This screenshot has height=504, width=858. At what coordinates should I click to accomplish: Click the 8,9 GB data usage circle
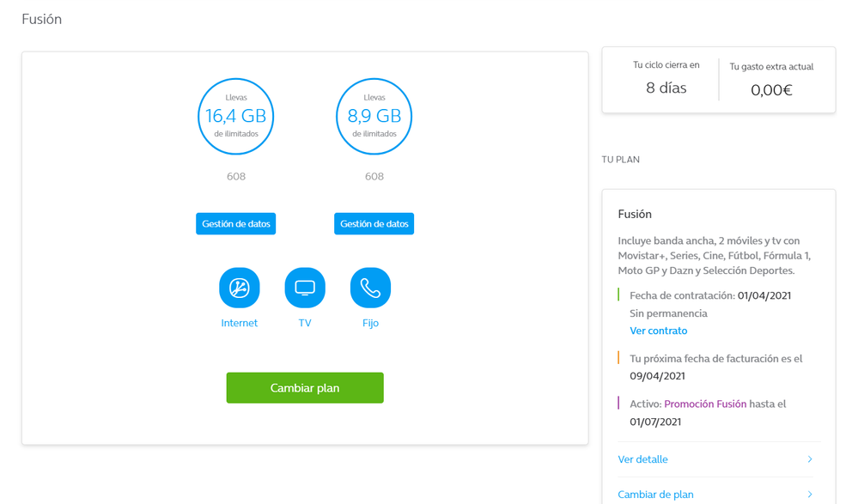coord(374,117)
